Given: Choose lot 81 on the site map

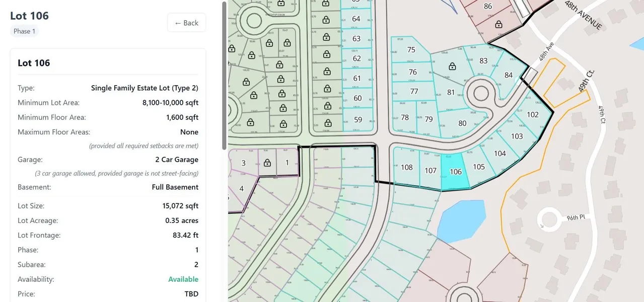Looking at the screenshot, I should click(451, 93).
